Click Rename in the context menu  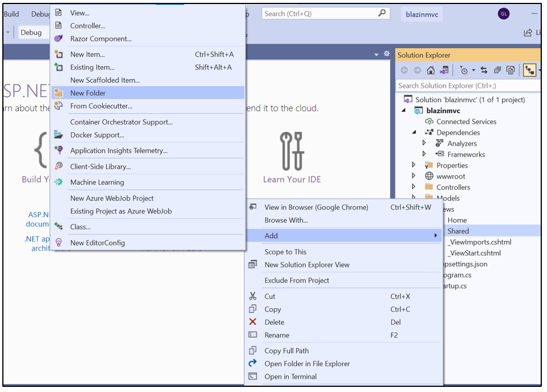pyautogui.click(x=277, y=335)
